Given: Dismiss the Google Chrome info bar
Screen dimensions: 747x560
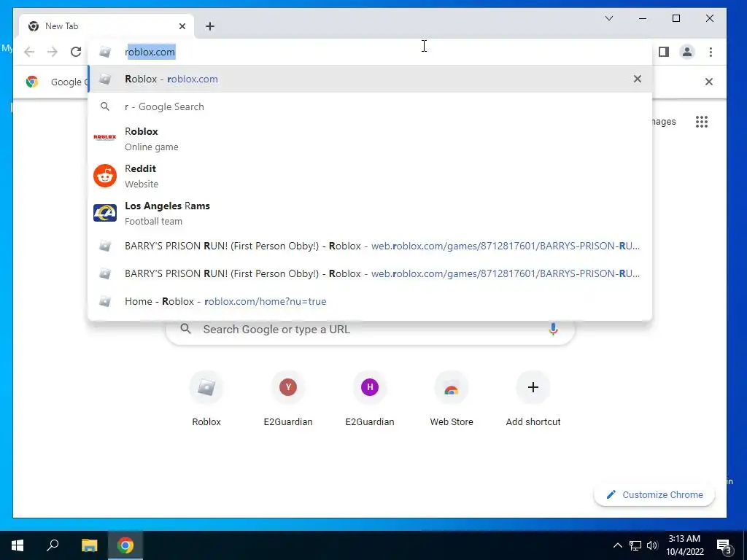Looking at the screenshot, I should pyautogui.click(x=709, y=82).
